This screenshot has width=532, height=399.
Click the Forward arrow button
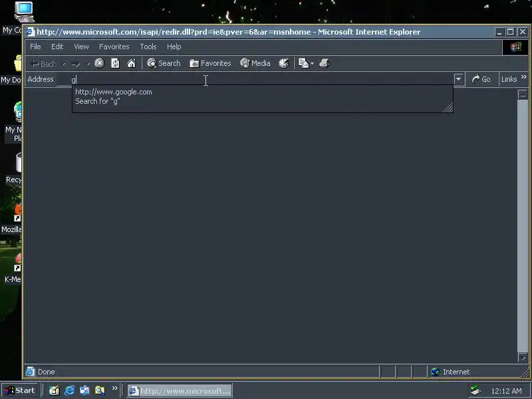(x=76, y=63)
